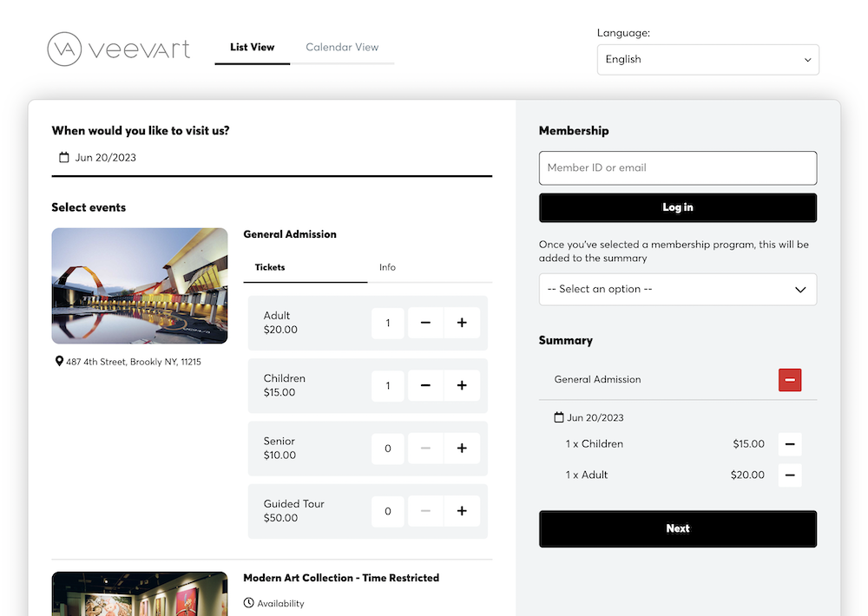868x616 pixels.
Task: Click minus toggle beside 1 x Adult in summary
Action: pos(790,475)
